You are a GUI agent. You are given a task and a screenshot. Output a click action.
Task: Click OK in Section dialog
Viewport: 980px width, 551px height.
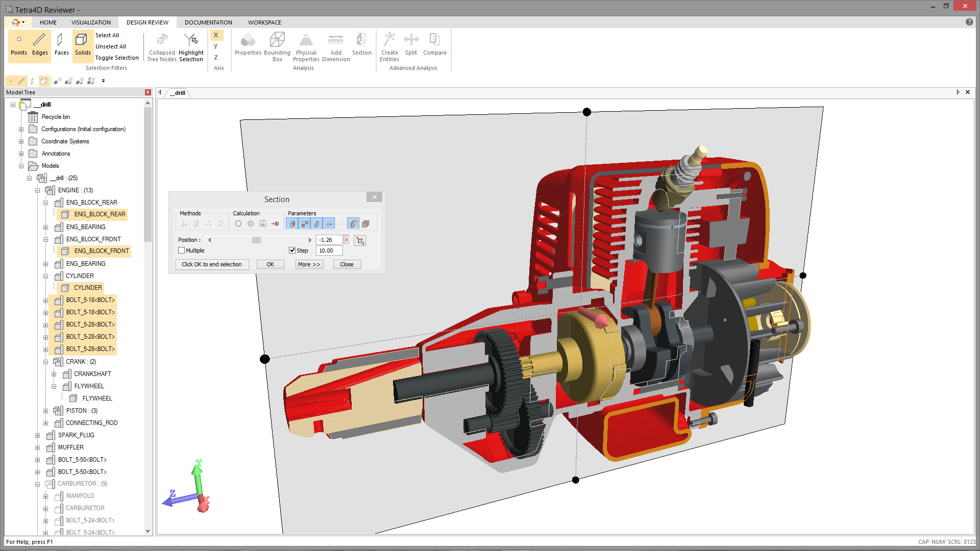270,264
